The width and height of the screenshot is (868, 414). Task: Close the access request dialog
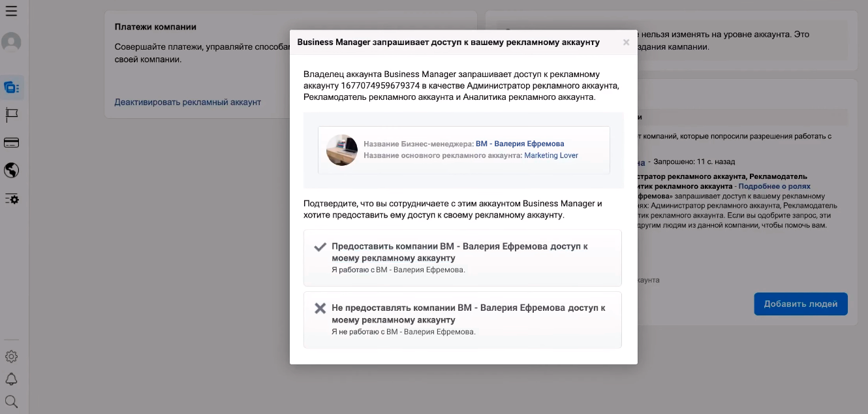point(626,42)
